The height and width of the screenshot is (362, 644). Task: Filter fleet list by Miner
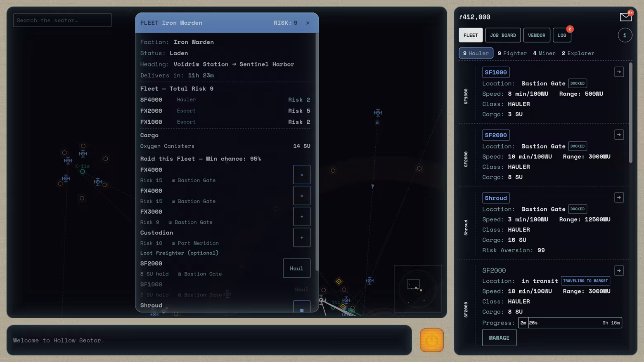(544, 53)
